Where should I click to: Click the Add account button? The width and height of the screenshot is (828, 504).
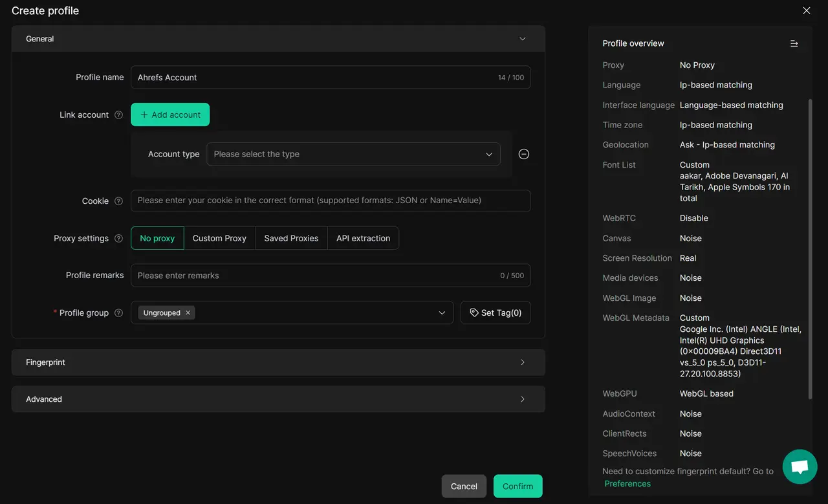click(x=170, y=115)
